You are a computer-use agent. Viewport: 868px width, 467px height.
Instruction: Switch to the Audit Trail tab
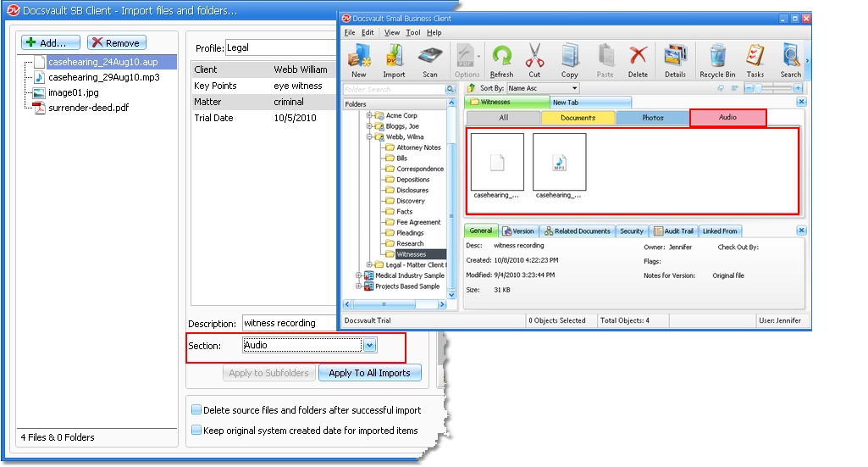pyautogui.click(x=673, y=231)
